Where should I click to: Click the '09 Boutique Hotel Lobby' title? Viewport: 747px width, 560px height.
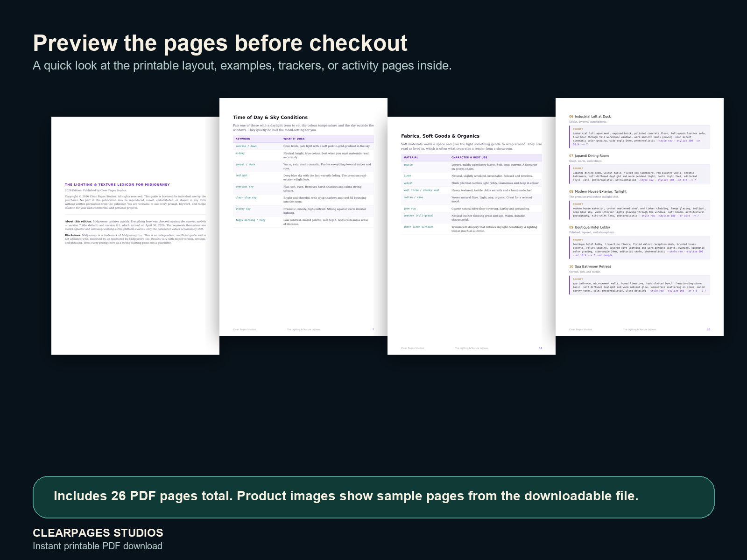589,228
